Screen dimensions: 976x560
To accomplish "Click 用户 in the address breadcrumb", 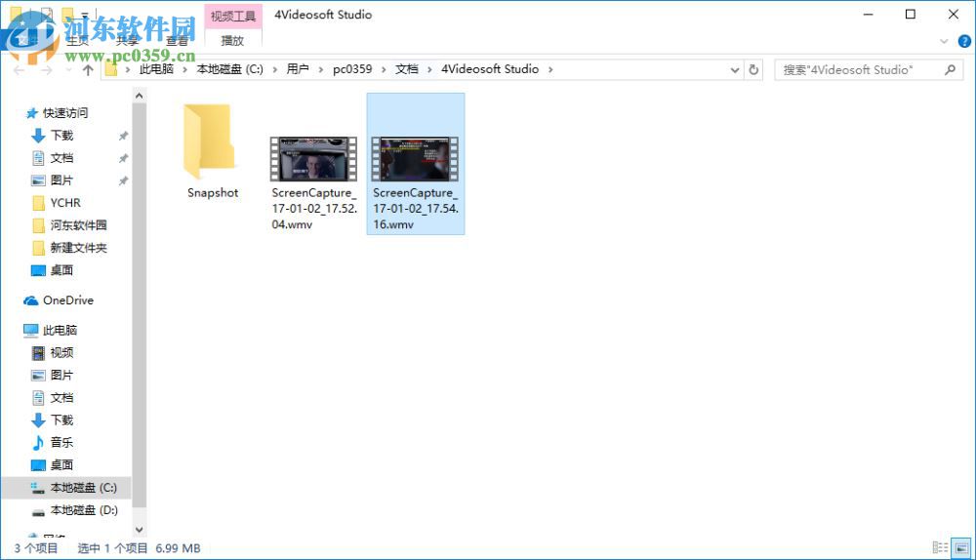I will (x=298, y=69).
